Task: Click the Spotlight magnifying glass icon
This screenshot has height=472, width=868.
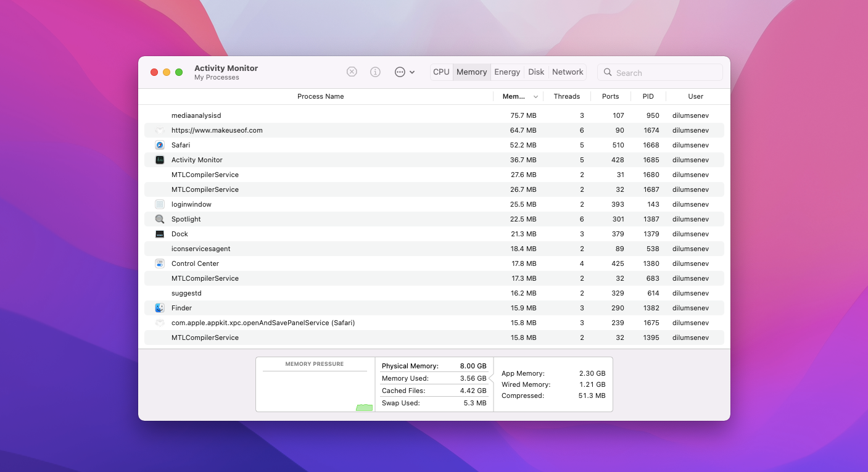Action: (160, 219)
